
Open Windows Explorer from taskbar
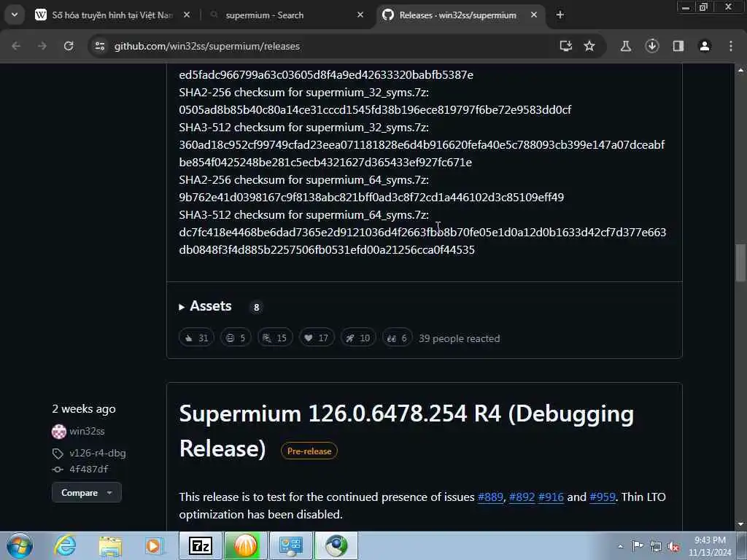111,545
